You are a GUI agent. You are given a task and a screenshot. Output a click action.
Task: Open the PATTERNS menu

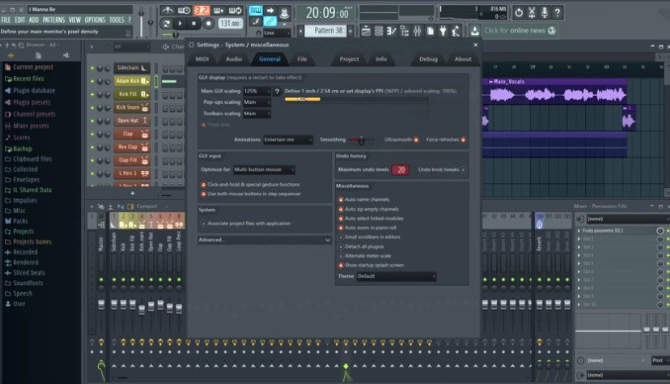(54, 20)
